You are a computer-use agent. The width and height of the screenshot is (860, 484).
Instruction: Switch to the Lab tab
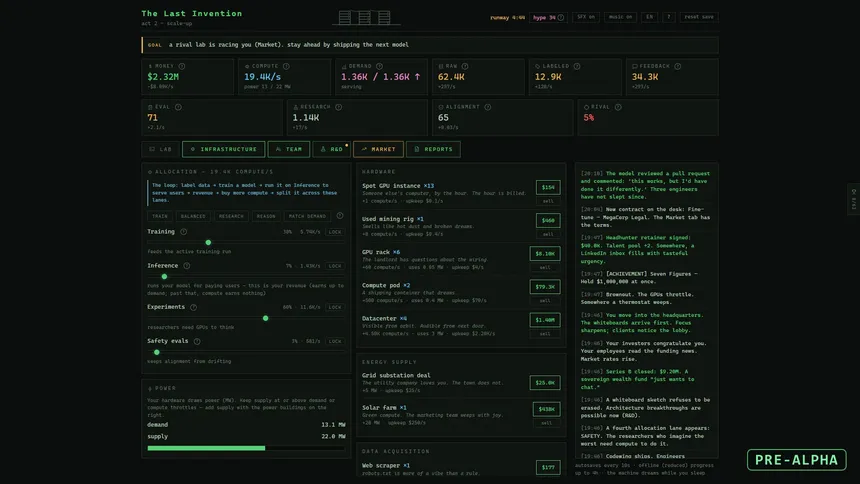point(161,149)
